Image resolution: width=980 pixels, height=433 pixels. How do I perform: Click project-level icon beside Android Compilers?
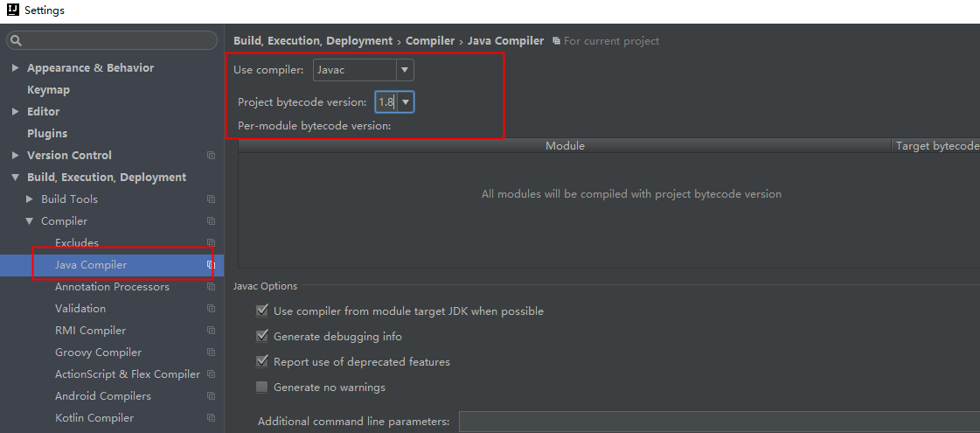tap(212, 396)
